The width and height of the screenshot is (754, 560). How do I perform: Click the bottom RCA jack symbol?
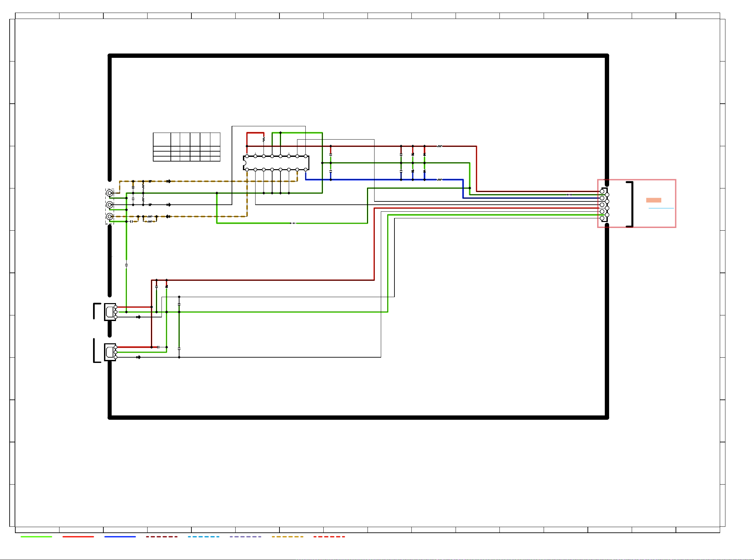click(109, 216)
